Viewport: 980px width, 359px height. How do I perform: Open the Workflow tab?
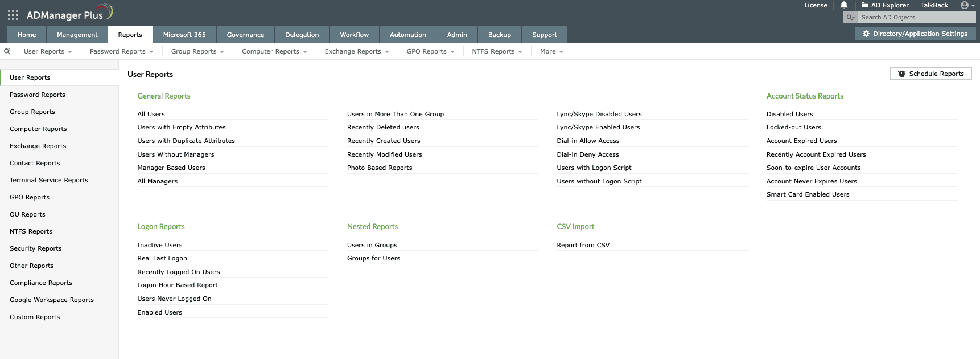point(354,35)
